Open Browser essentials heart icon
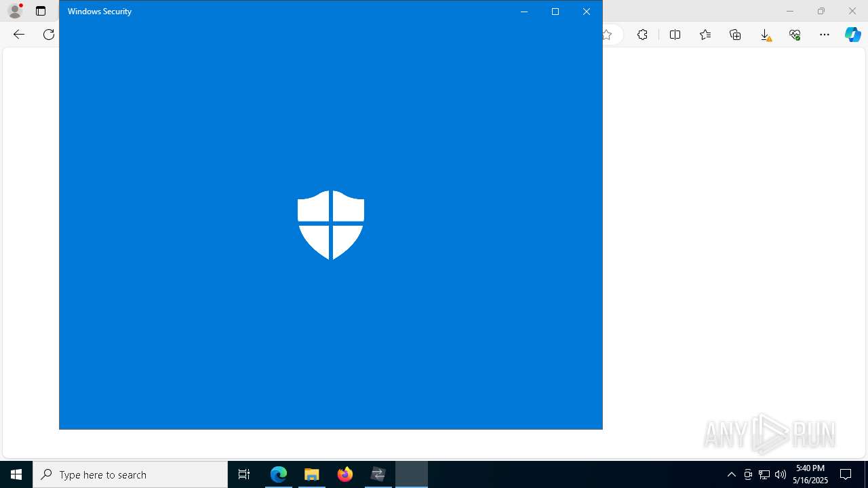This screenshot has width=868, height=488. point(795,35)
